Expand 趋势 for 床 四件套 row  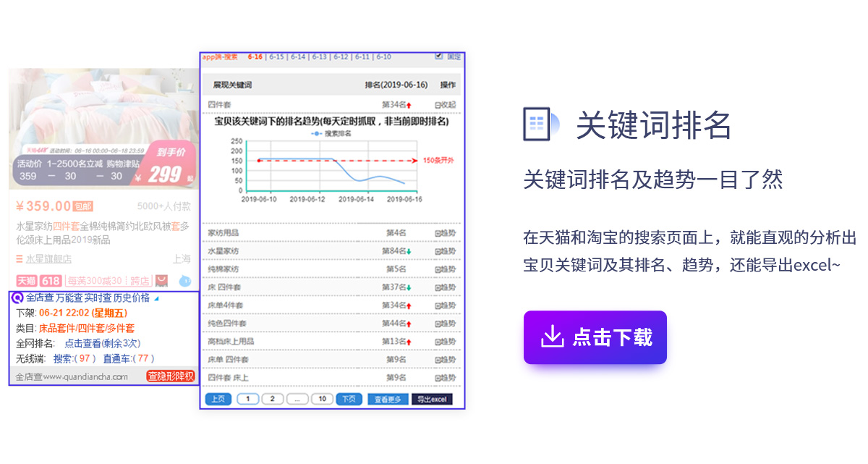(x=445, y=287)
